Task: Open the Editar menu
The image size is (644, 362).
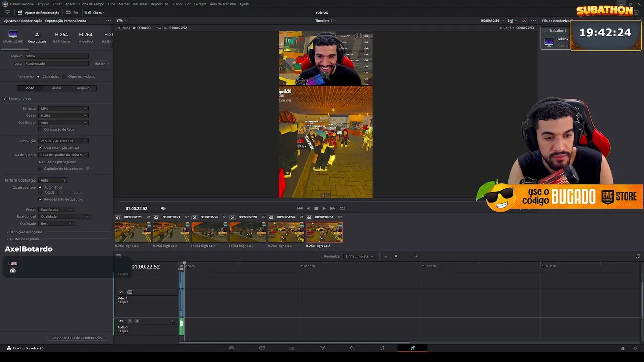Action: point(57,4)
